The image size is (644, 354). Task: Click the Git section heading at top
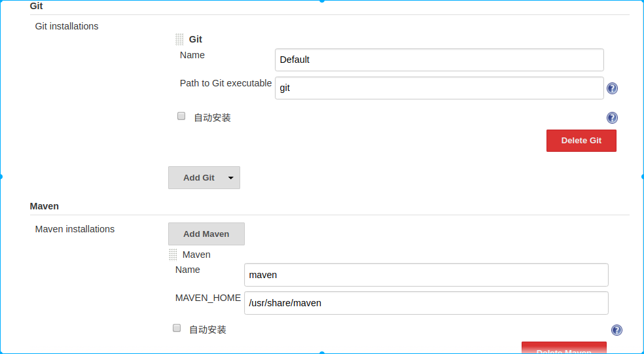click(x=36, y=6)
